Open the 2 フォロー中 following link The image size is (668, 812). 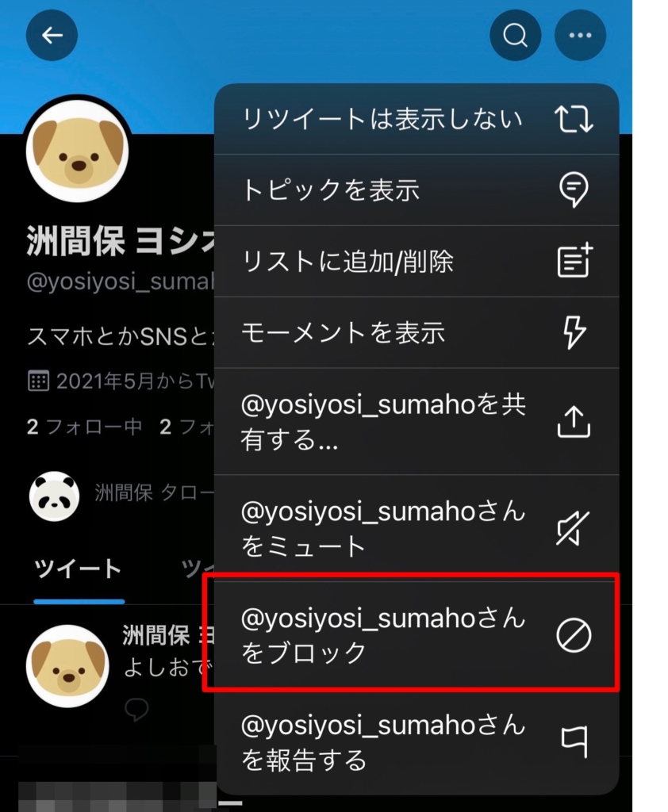tap(84, 427)
